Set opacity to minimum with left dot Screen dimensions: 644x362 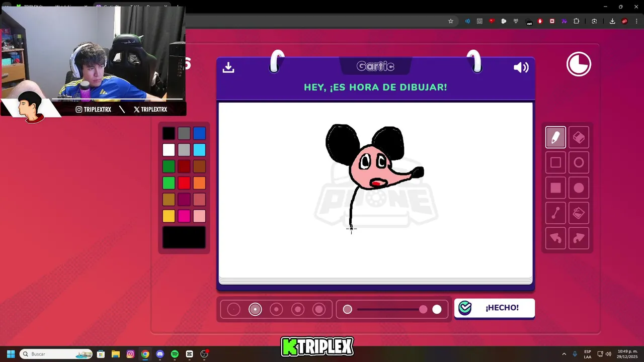(347, 309)
